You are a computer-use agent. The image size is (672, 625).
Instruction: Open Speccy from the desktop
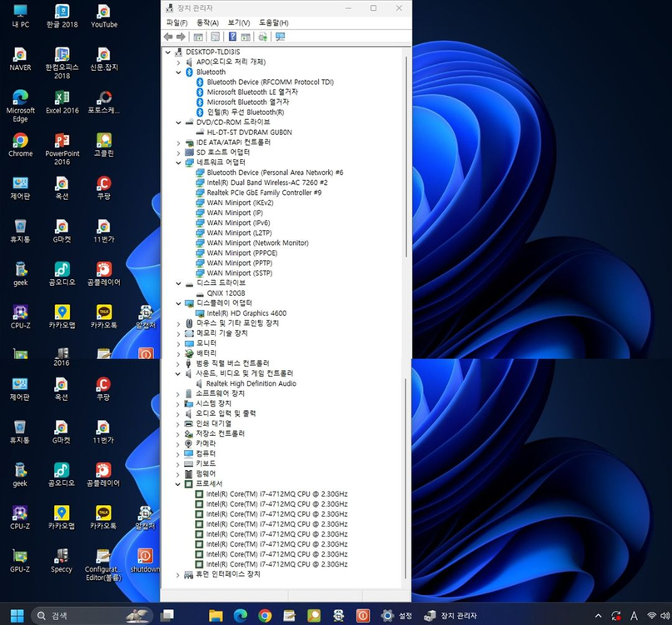coord(61,557)
